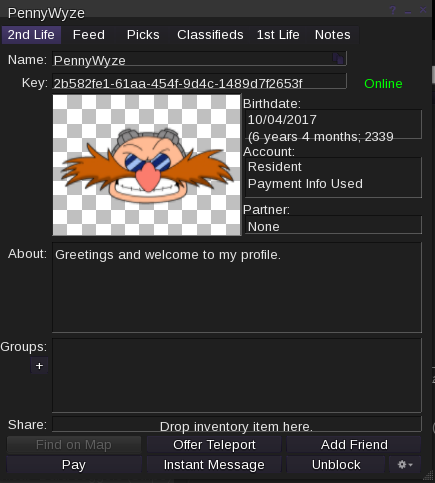The image size is (435, 483).
Task: Start an Instant Message conversation
Action: point(214,464)
